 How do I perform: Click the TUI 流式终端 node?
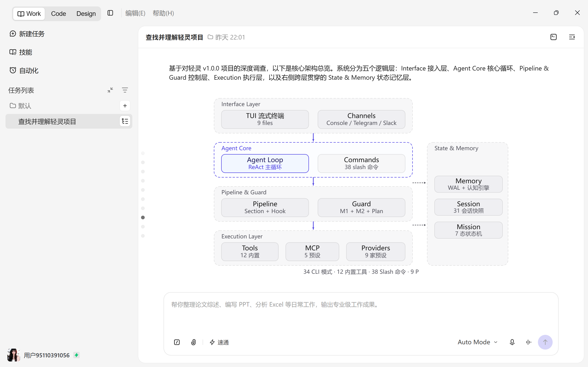tap(265, 119)
